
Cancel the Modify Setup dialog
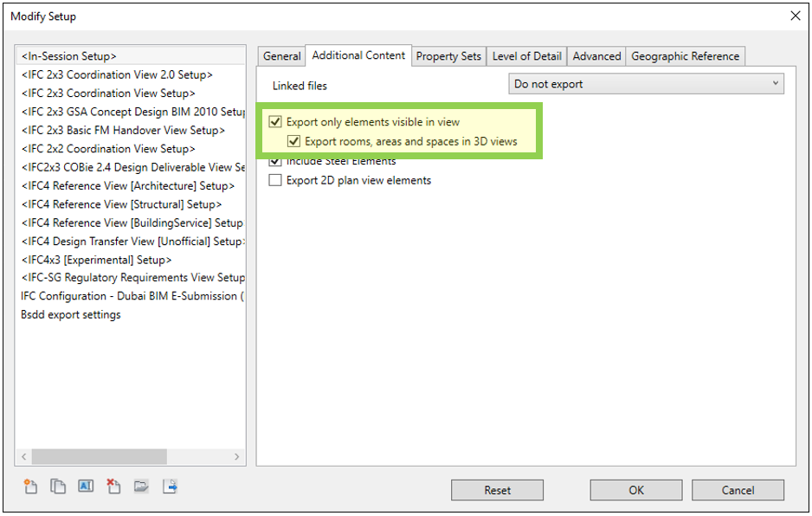point(738,490)
